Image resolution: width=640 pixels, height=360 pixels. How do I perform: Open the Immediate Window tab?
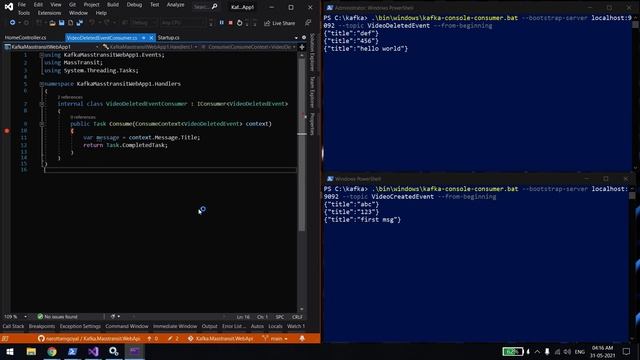tap(175, 326)
